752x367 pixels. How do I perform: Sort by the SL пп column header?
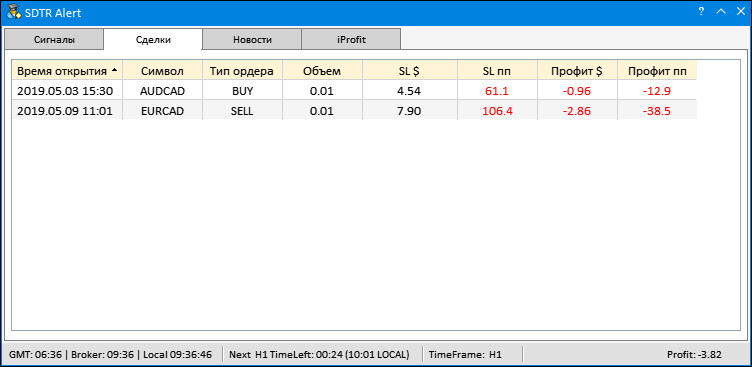pos(497,71)
